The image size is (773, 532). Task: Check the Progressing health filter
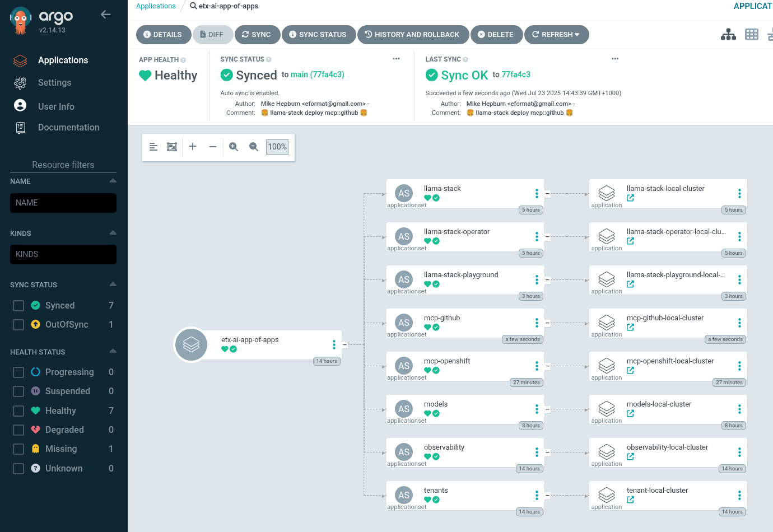[18, 372]
